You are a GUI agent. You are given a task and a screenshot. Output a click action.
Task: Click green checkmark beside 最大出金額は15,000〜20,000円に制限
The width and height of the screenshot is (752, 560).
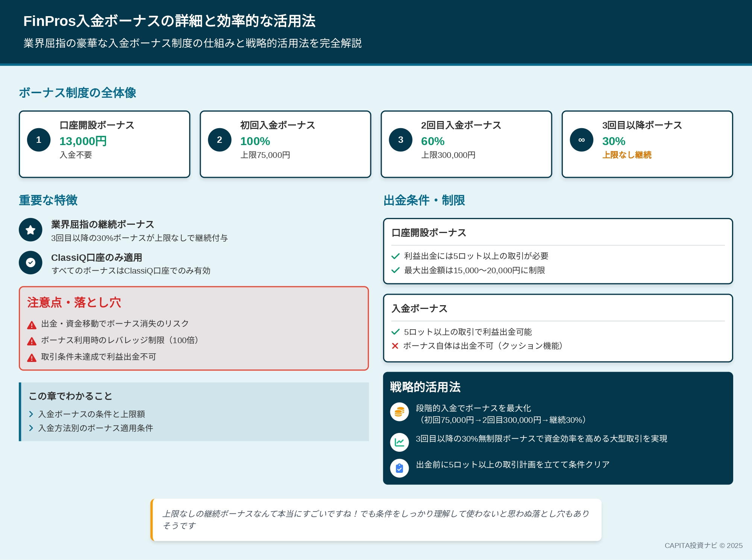point(395,270)
